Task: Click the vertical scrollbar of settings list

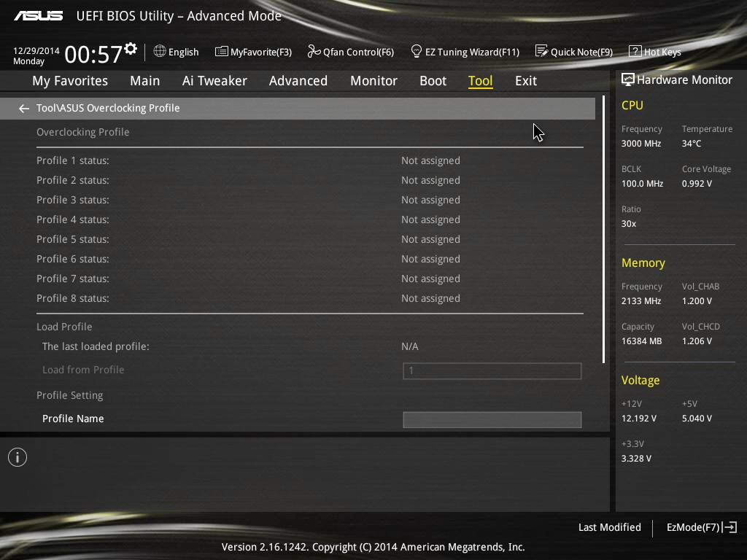Action: (x=603, y=230)
